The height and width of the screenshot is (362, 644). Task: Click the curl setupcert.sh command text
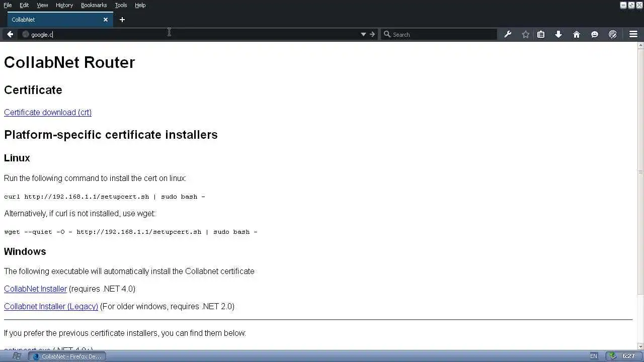(105, 197)
